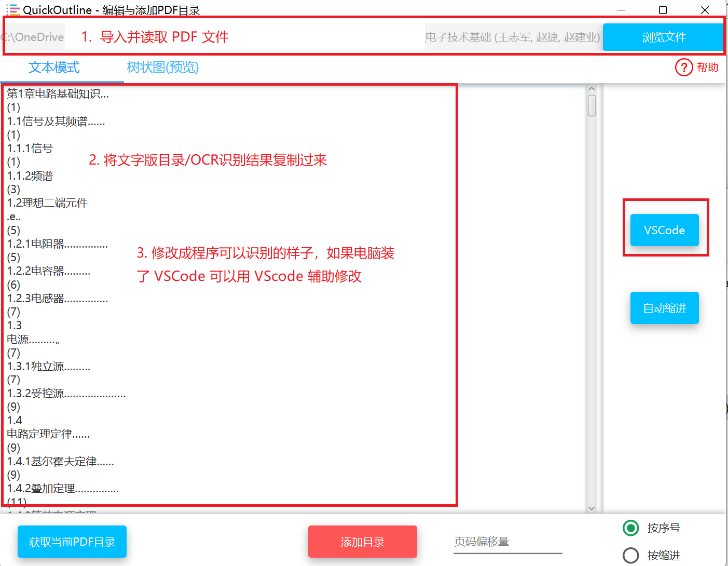728x566 pixels.
Task: Click the scrollbar down arrow
Action: 592,508
